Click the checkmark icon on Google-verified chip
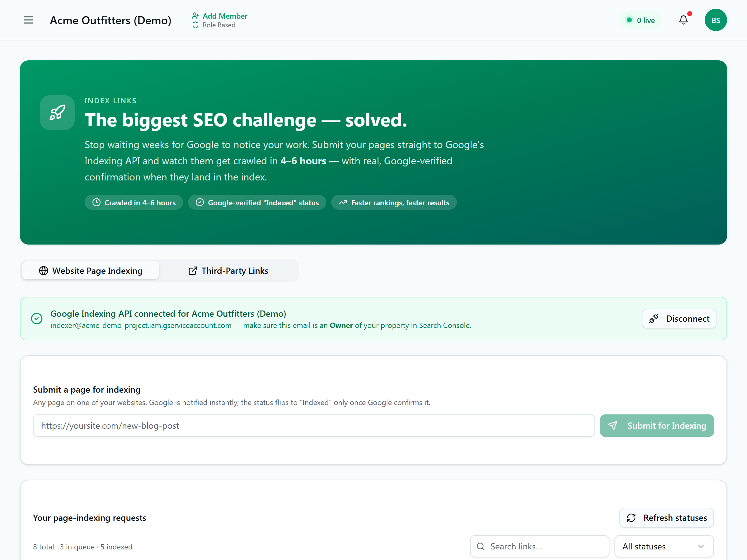Screen dimensions: 747x560 pos(200,203)
